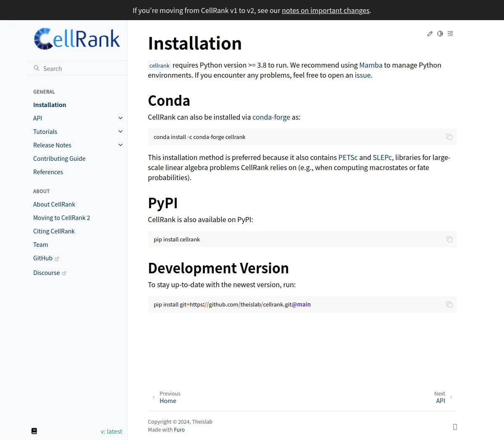504x440 pixels.
Task: Select Installation in the sidebar
Action: click(50, 105)
